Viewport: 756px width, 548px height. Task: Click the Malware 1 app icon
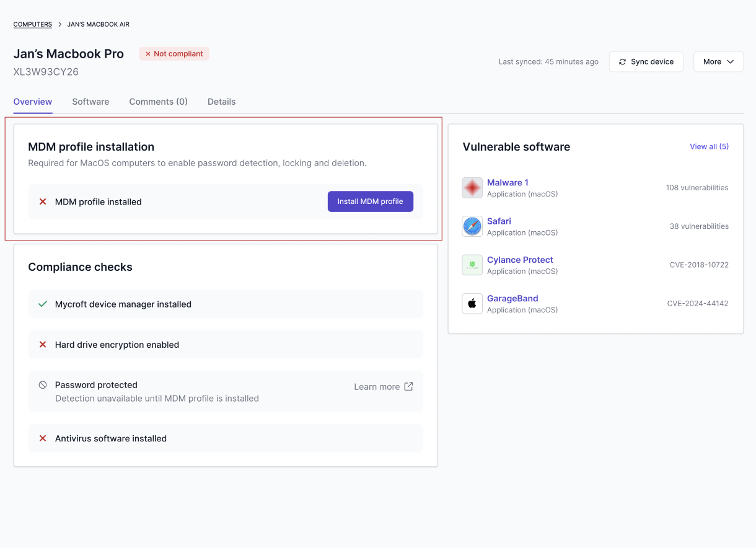(472, 188)
